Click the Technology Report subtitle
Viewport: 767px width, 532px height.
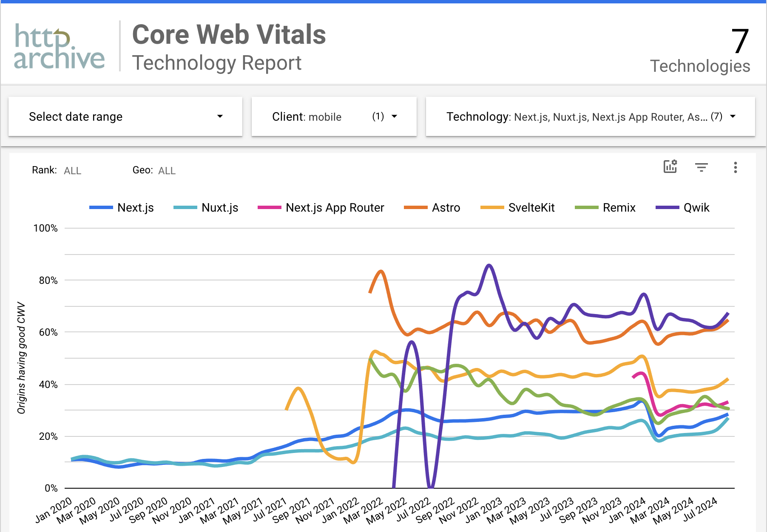[216, 63]
